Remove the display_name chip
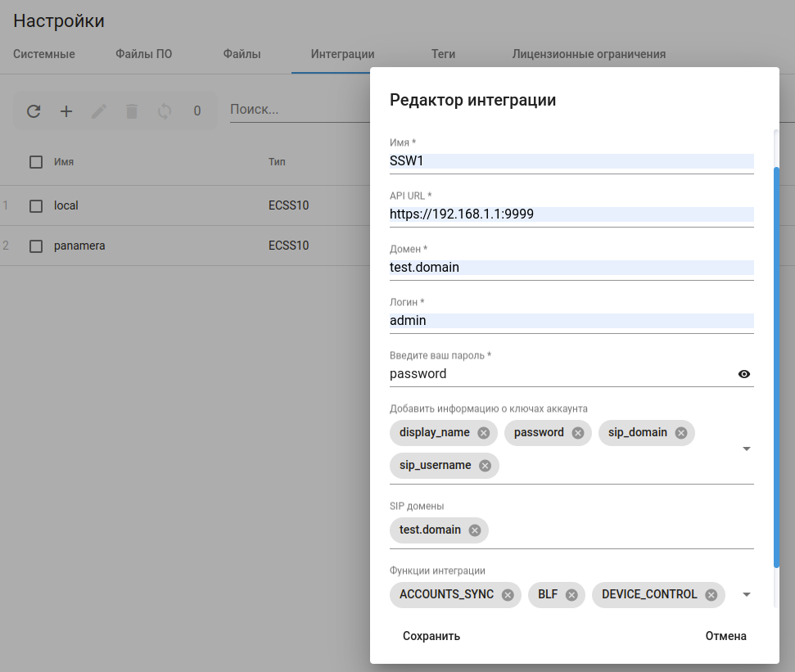The width and height of the screenshot is (795, 672). click(x=484, y=433)
